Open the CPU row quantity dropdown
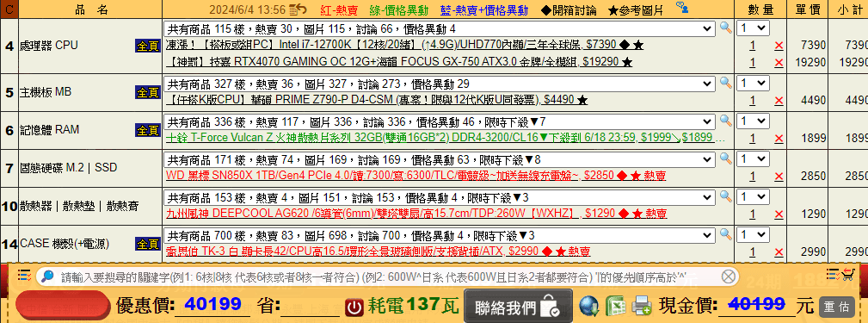The image size is (868, 323). pos(753,28)
